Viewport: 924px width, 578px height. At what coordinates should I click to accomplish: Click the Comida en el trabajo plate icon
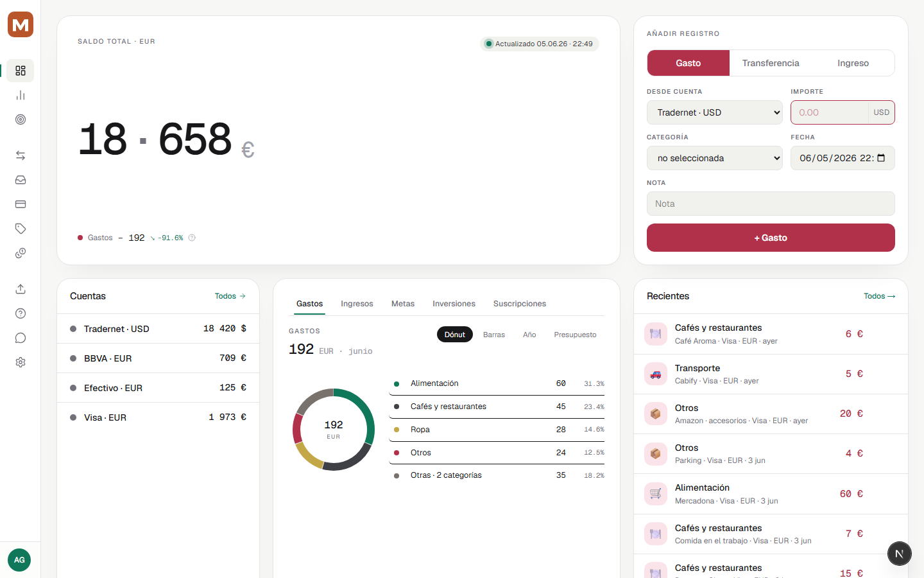pos(656,534)
